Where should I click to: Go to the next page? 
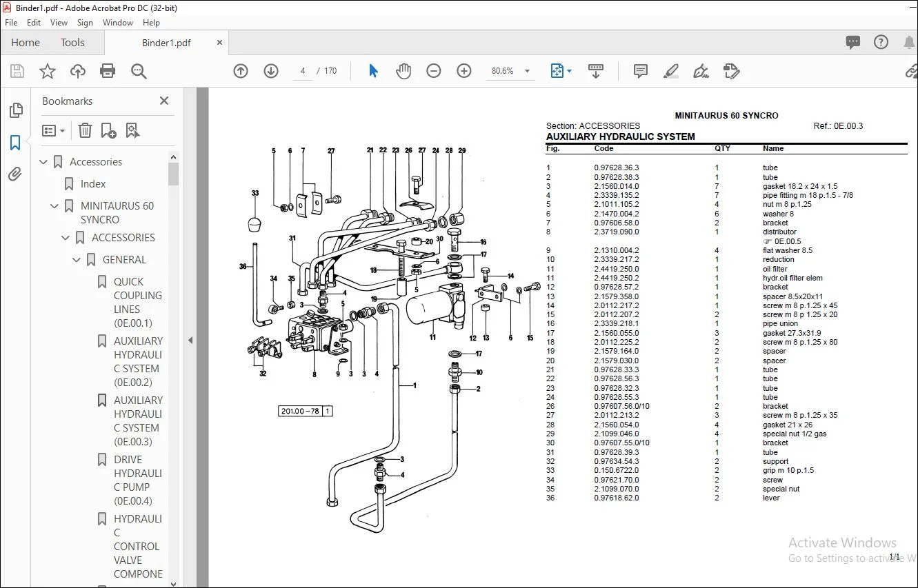coord(271,71)
